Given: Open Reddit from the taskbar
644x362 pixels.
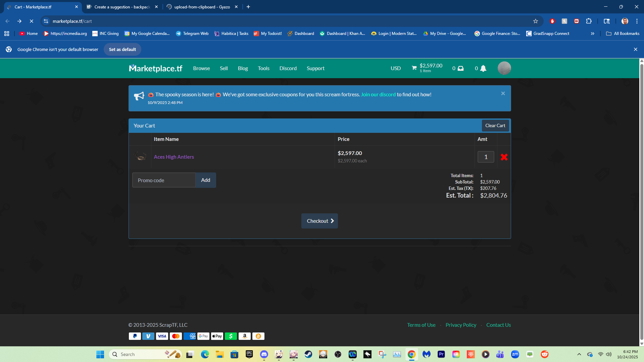Looking at the screenshot, I should click(x=545, y=354).
